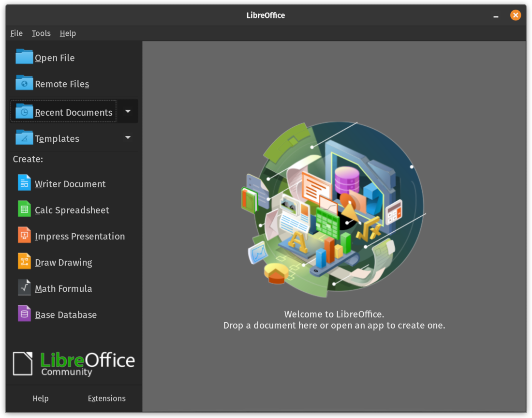532x418 pixels.
Task: Open the Templates dropdown menu
Action: pos(127,137)
